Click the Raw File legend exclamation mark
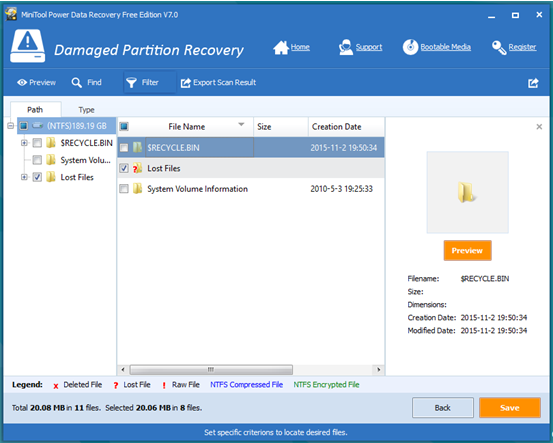 click(164, 386)
